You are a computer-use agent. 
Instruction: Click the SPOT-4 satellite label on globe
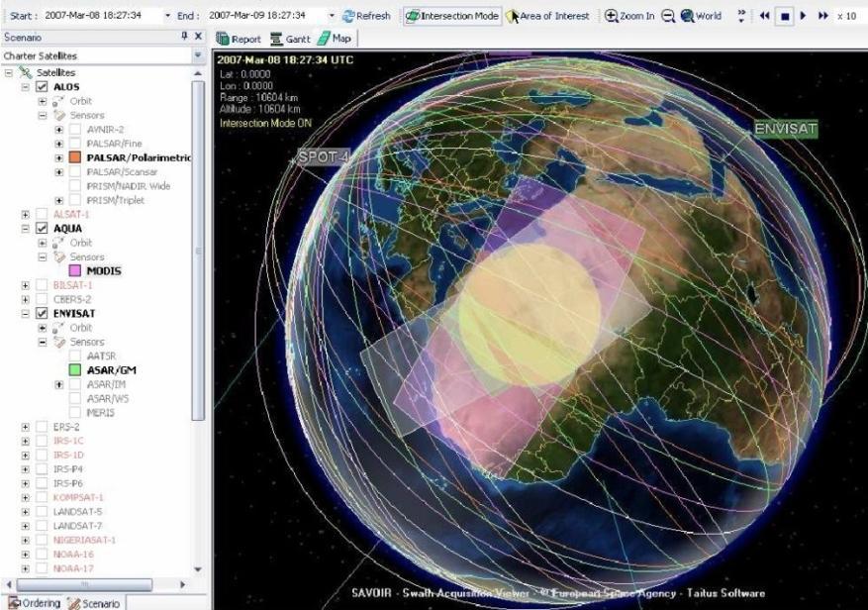point(324,157)
